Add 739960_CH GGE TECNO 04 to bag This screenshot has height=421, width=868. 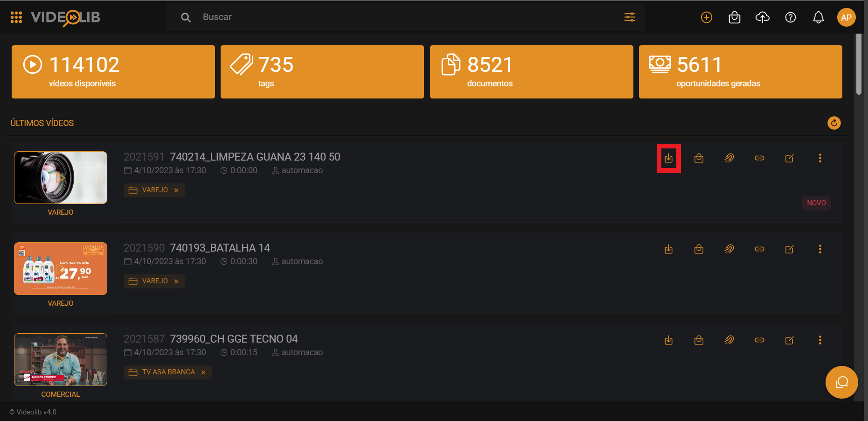coord(699,340)
